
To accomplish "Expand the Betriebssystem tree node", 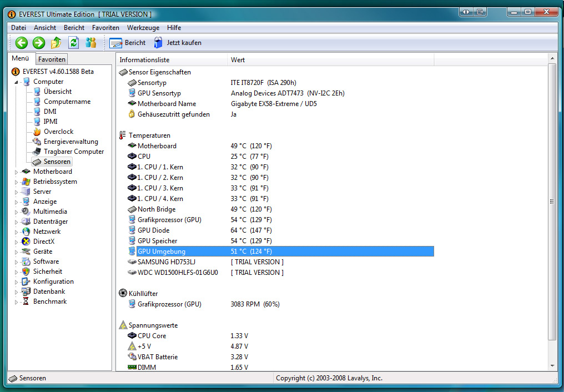I will (16, 182).
